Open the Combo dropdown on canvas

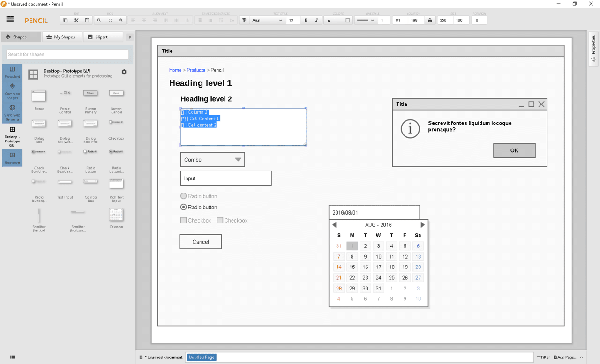[212, 160]
